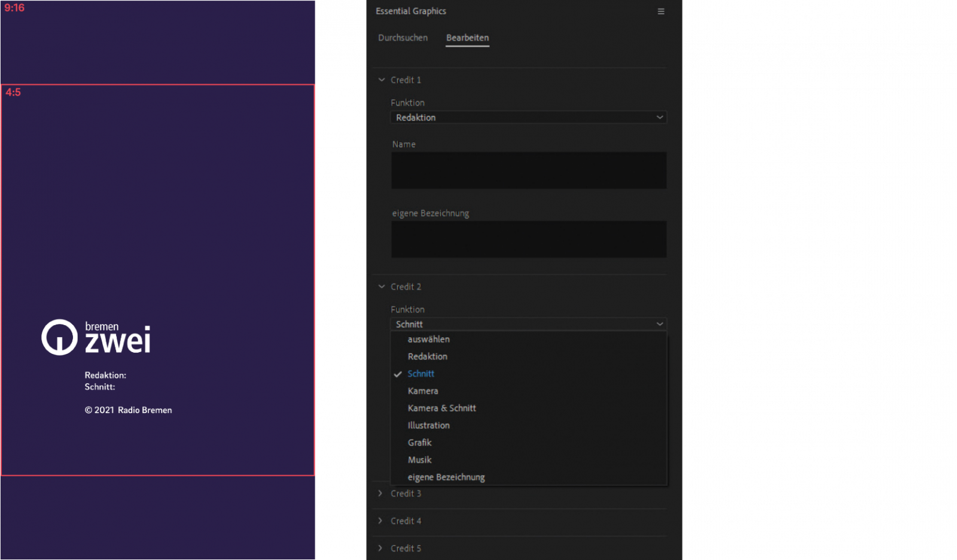957x560 pixels.
Task: Collapse the Credit 2 section
Action: pos(382,287)
